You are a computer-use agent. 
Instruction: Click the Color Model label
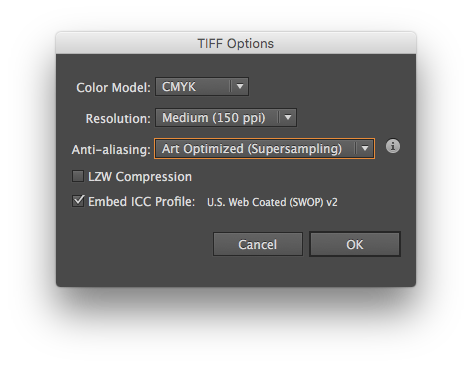[x=113, y=88]
